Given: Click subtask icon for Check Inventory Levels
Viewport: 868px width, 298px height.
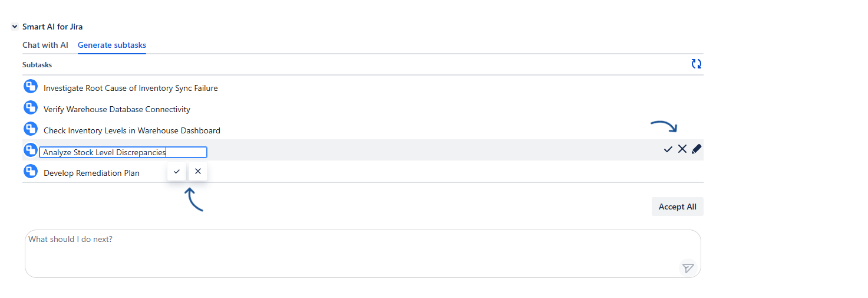Looking at the screenshot, I should pos(31,129).
